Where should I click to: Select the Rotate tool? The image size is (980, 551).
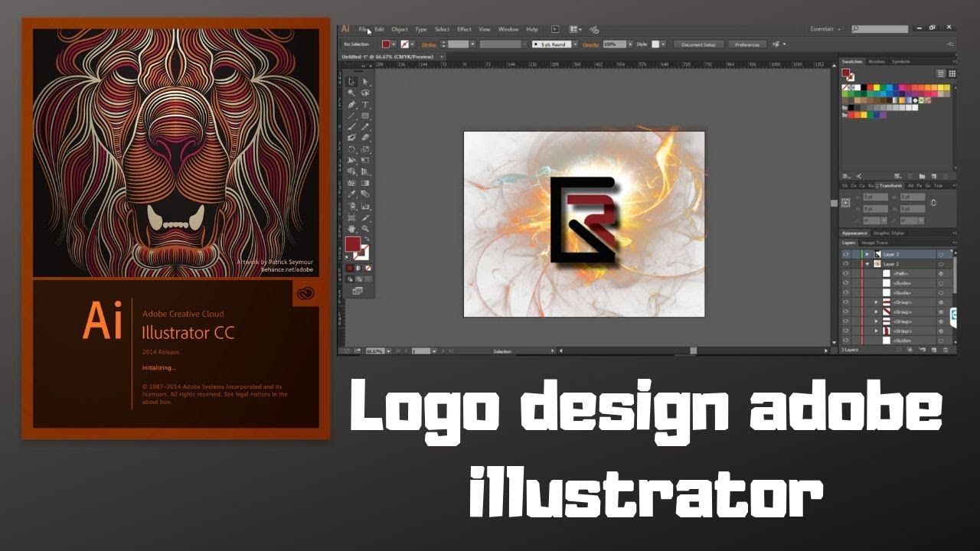(x=351, y=148)
